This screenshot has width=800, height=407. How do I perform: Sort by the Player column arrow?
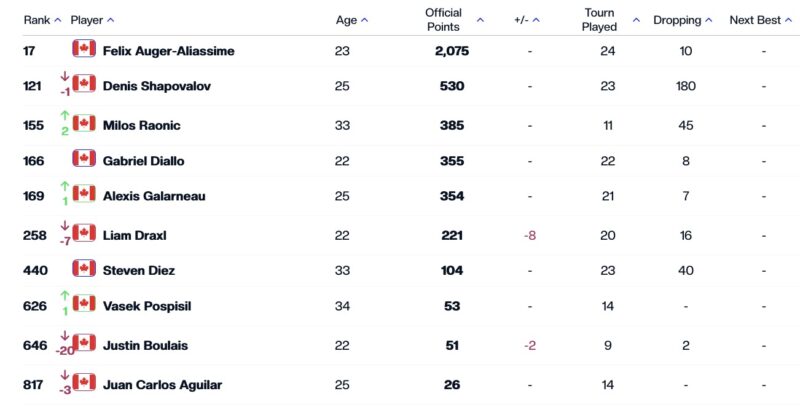[111, 20]
